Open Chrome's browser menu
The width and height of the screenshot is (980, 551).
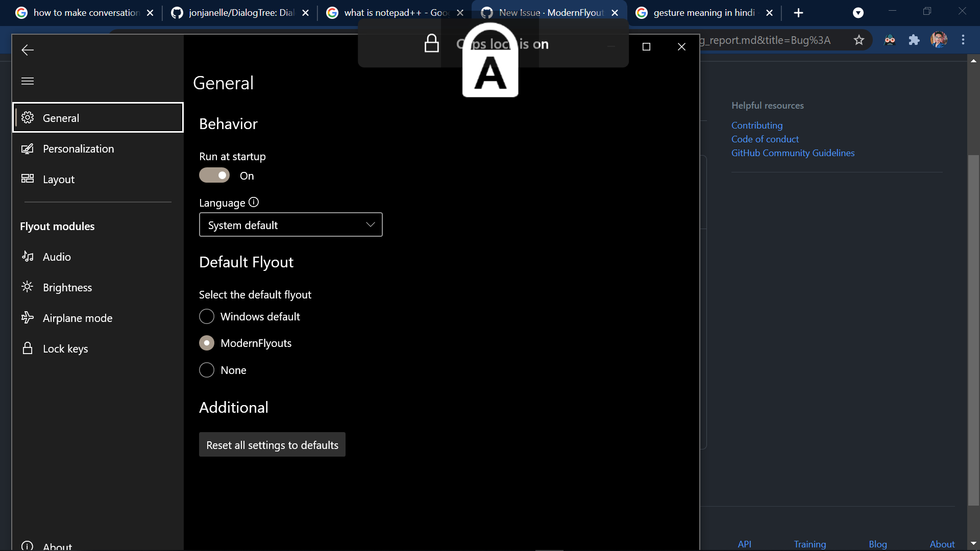coord(964,40)
